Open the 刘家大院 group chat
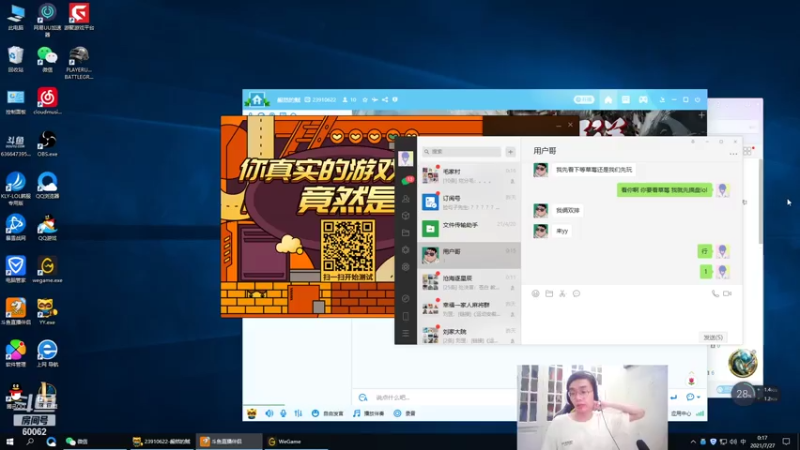Screen dimensions: 800x450 tap(469, 335)
